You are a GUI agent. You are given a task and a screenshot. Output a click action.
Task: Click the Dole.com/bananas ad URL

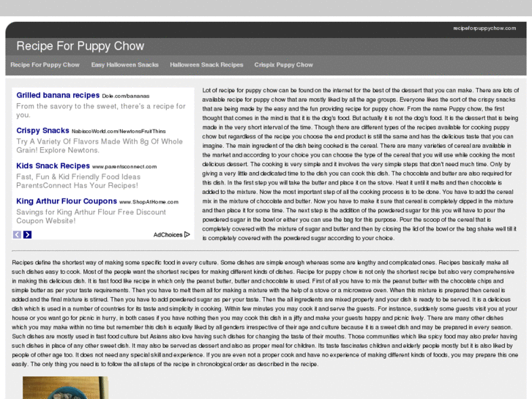click(x=126, y=96)
